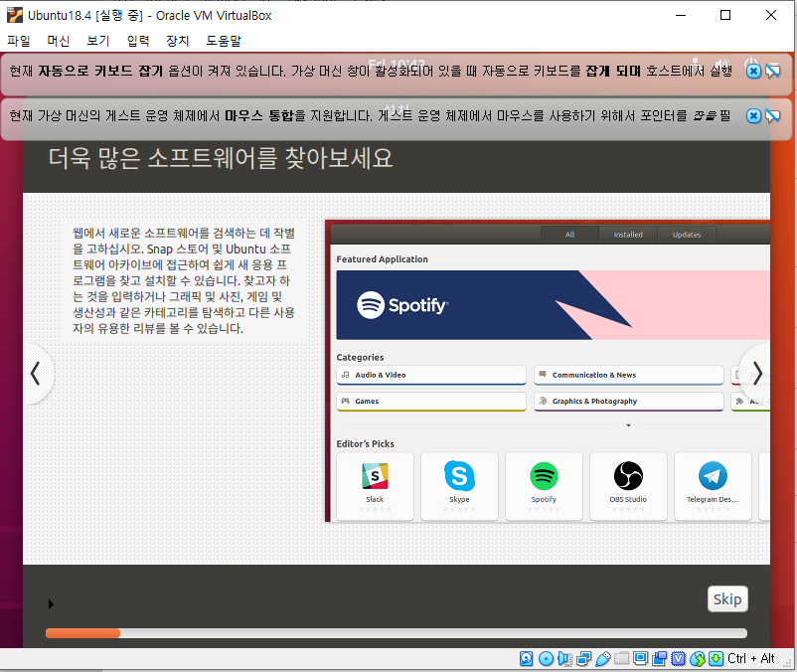Click the 더욱 많은 소프트웨어를 찾아보세요 heading

pos(221,158)
